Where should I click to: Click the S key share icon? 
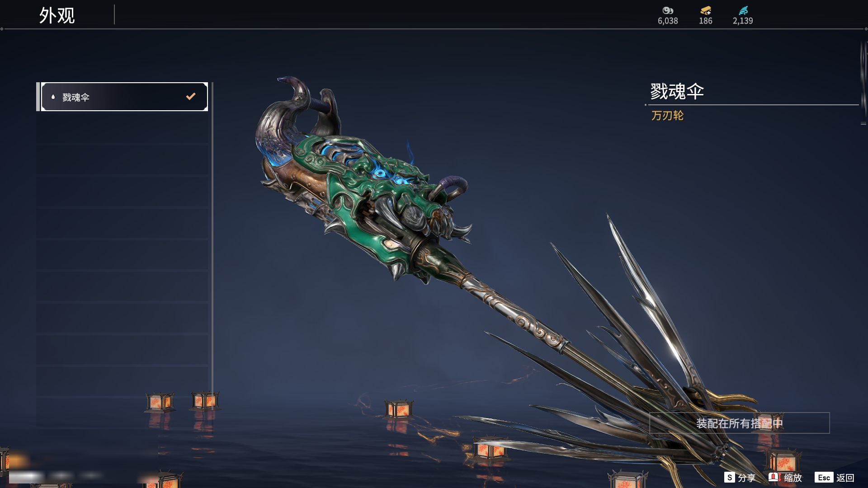pyautogui.click(x=729, y=477)
